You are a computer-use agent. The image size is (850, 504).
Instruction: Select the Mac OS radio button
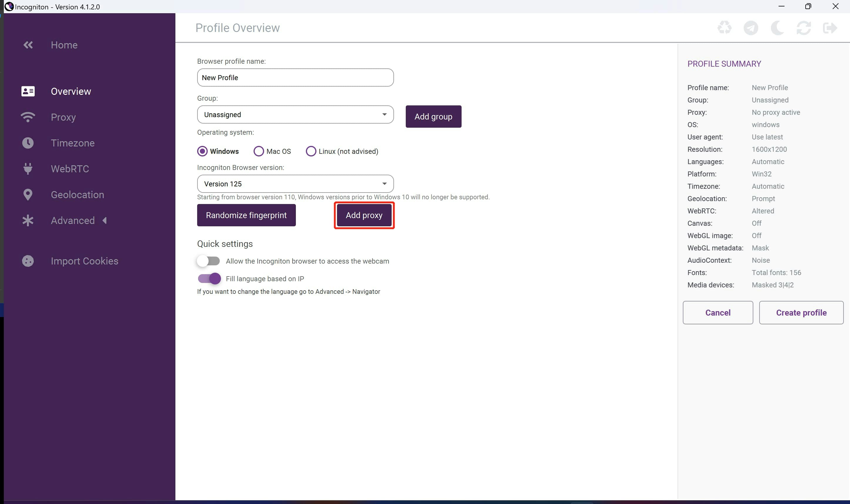point(259,151)
